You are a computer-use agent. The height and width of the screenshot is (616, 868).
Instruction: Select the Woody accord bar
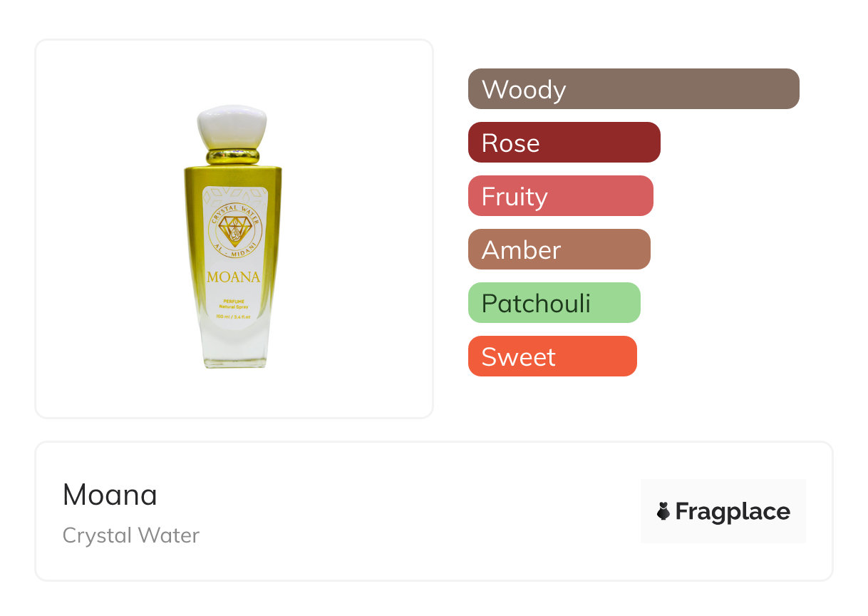[x=634, y=89]
